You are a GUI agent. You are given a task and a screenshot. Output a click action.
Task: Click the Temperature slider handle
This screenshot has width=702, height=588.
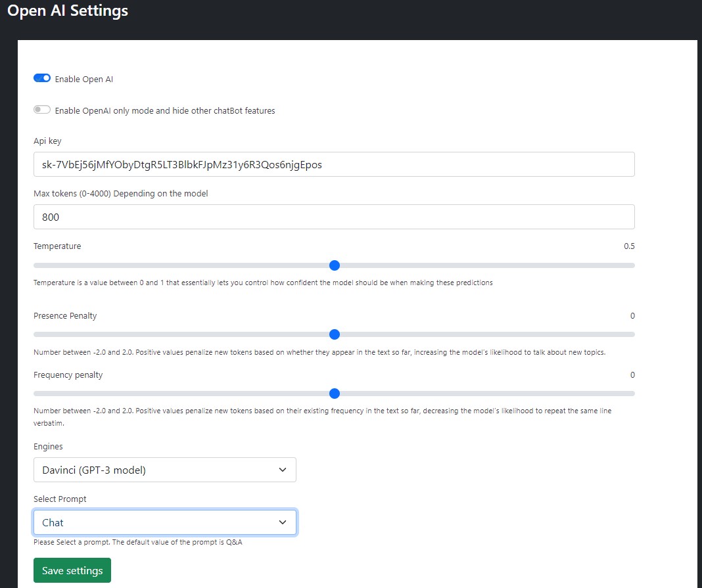click(x=335, y=265)
